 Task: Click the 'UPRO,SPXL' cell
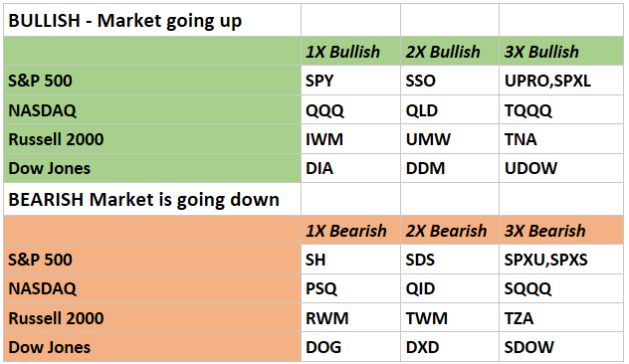(561, 81)
